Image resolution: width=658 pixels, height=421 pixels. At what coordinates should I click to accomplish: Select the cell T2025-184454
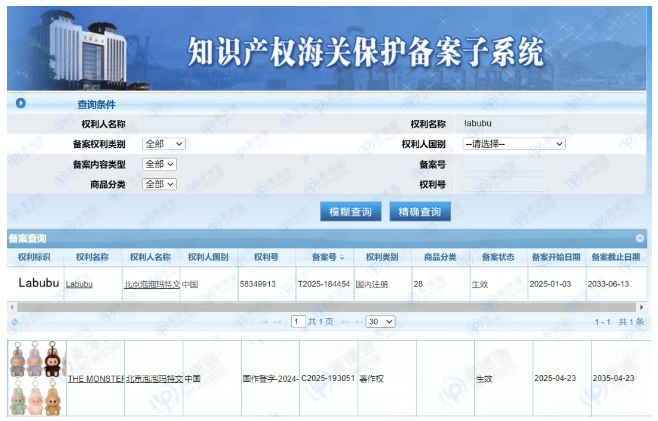pyautogui.click(x=324, y=284)
